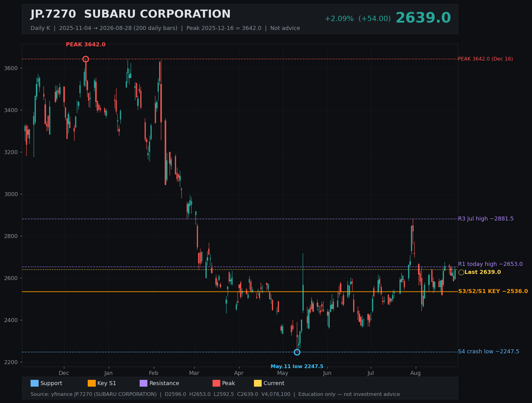
Task: Click the "May 11 low 2247.5" annotation
Action: click(297, 367)
